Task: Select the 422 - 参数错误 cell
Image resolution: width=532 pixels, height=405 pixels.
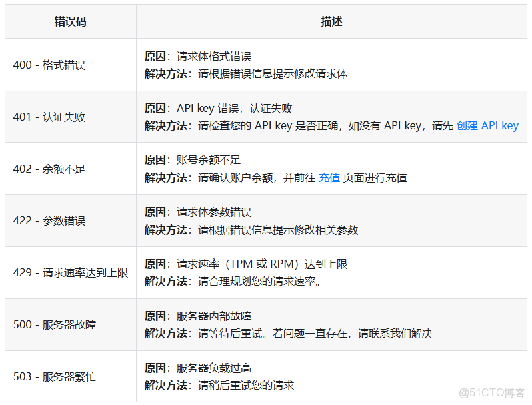Action: click(71, 221)
